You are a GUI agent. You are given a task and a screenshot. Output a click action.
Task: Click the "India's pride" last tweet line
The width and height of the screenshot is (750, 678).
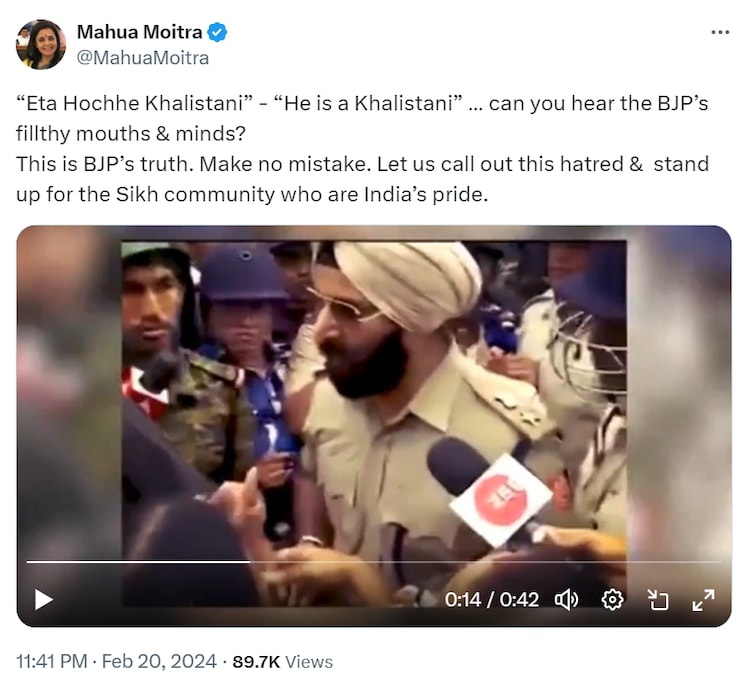[x=250, y=194]
